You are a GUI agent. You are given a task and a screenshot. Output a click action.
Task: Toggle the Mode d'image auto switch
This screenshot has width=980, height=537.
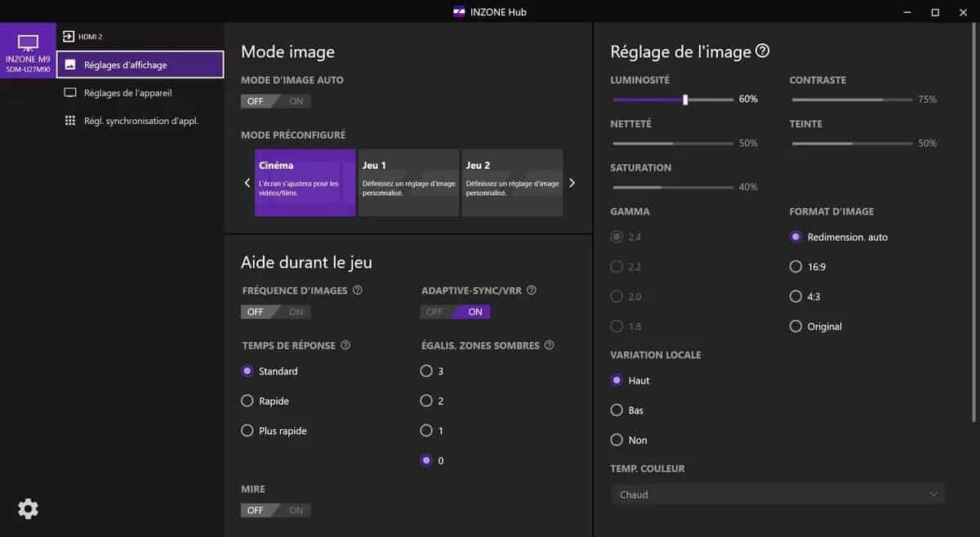pos(275,101)
